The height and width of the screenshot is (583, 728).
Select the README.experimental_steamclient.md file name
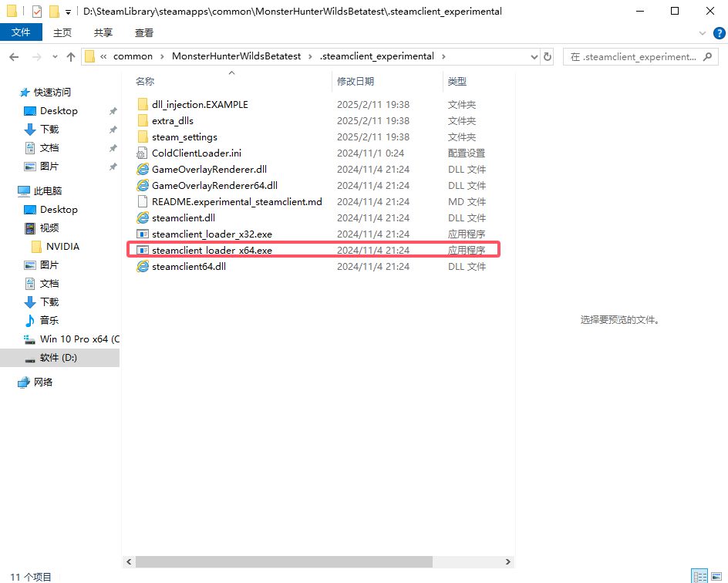tap(237, 202)
